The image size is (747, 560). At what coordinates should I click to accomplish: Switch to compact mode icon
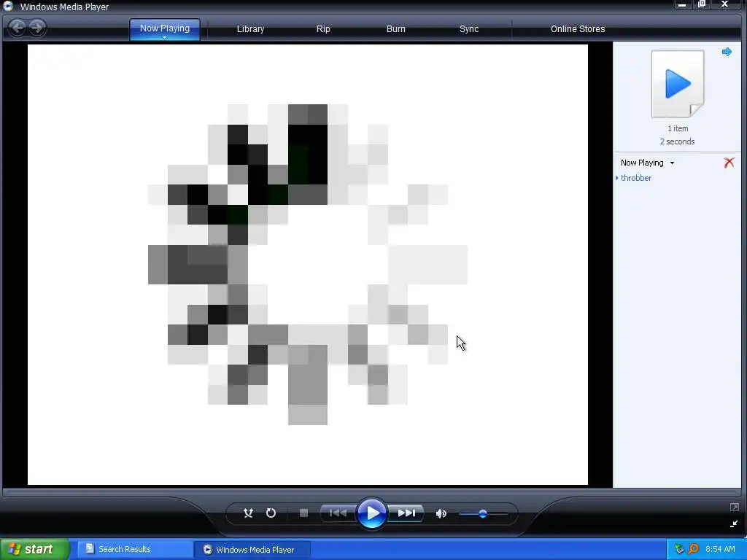(x=734, y=524)
